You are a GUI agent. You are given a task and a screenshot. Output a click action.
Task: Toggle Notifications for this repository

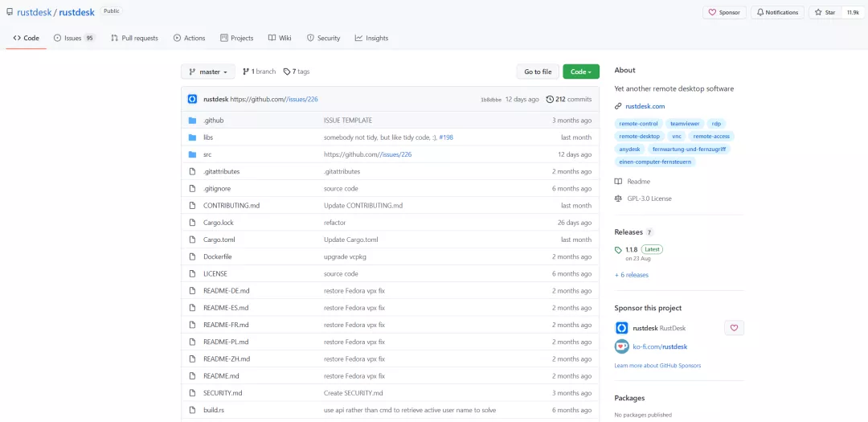[x=778, y=12]
